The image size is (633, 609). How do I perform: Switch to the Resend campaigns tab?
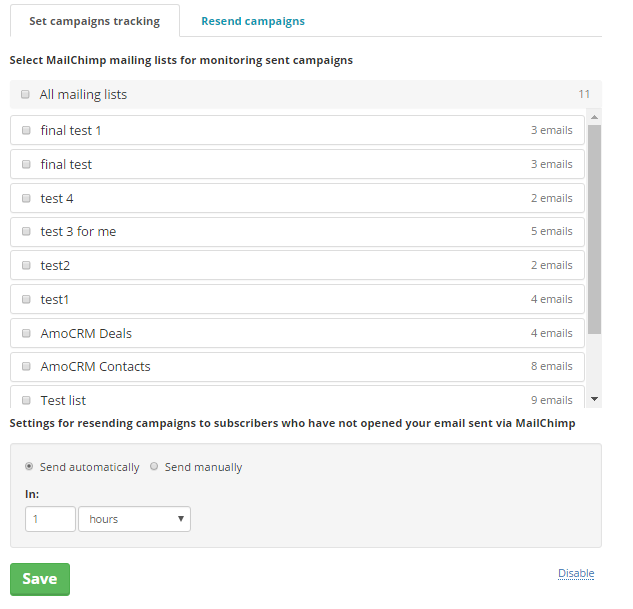[252, 21]
